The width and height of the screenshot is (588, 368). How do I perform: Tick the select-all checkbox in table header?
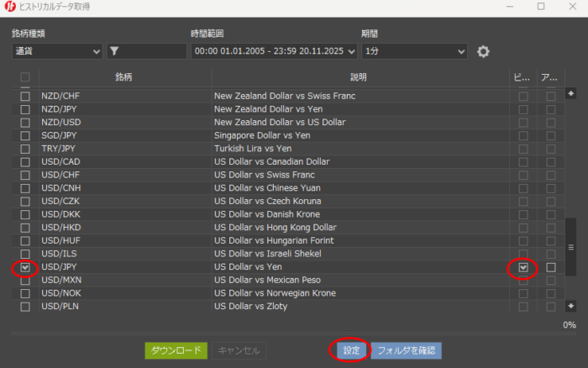[x=25, y=77]
